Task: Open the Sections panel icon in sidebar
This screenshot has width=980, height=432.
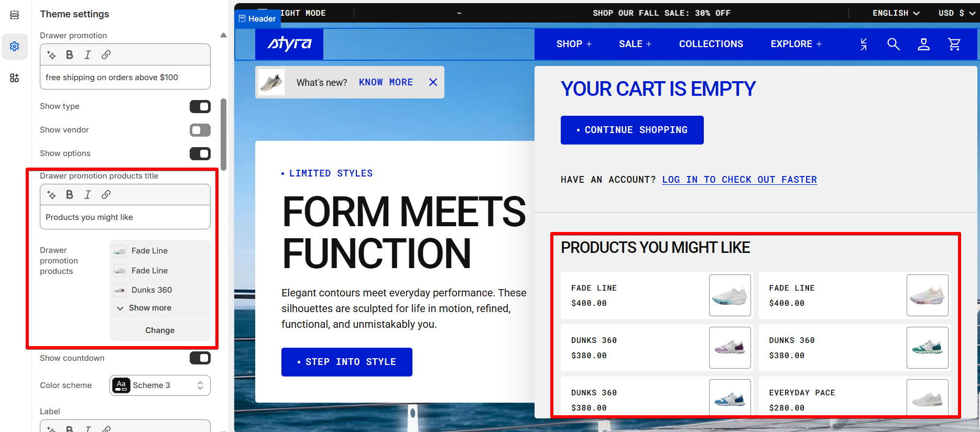Action: [x=15, y=15]
